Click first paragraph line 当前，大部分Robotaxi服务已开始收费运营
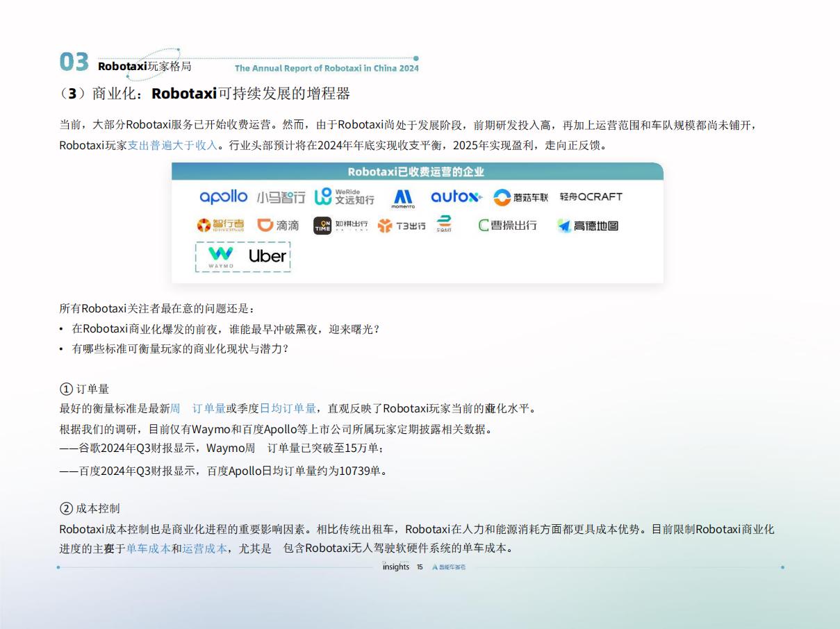The width and height of the screenshot is (840, 629). [x=408, y=126]
